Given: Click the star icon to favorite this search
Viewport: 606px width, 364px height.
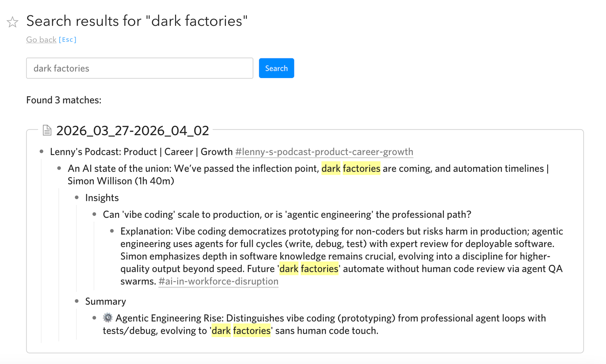Looking at the screenshot, I should point(12,22).
